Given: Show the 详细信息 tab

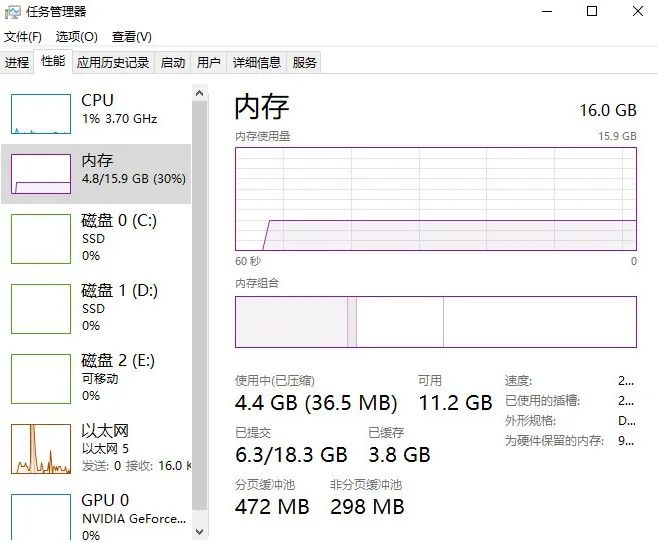Looking at the screenshot, I should 256,62.
